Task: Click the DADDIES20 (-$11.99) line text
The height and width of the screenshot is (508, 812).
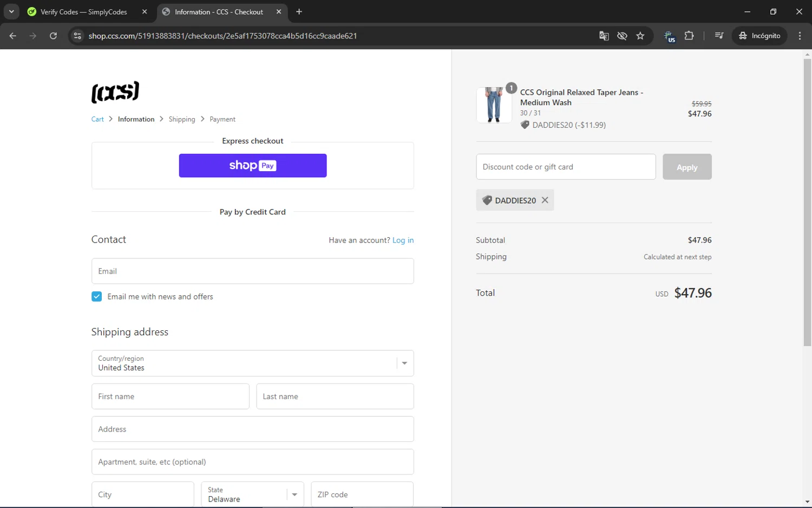Action: pyautogui.click(x=568, y=125)
